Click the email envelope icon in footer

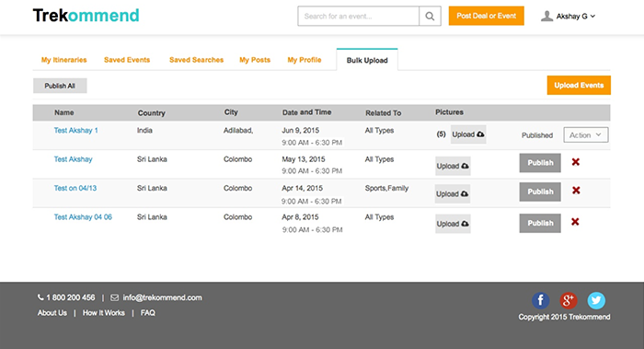pyautogui.click(x=115, y=297)
